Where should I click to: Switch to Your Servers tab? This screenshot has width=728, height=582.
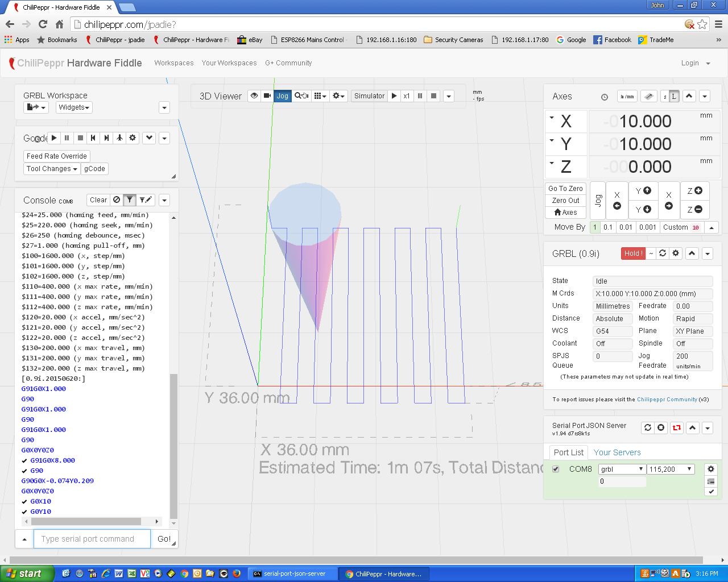pos(617,452)
